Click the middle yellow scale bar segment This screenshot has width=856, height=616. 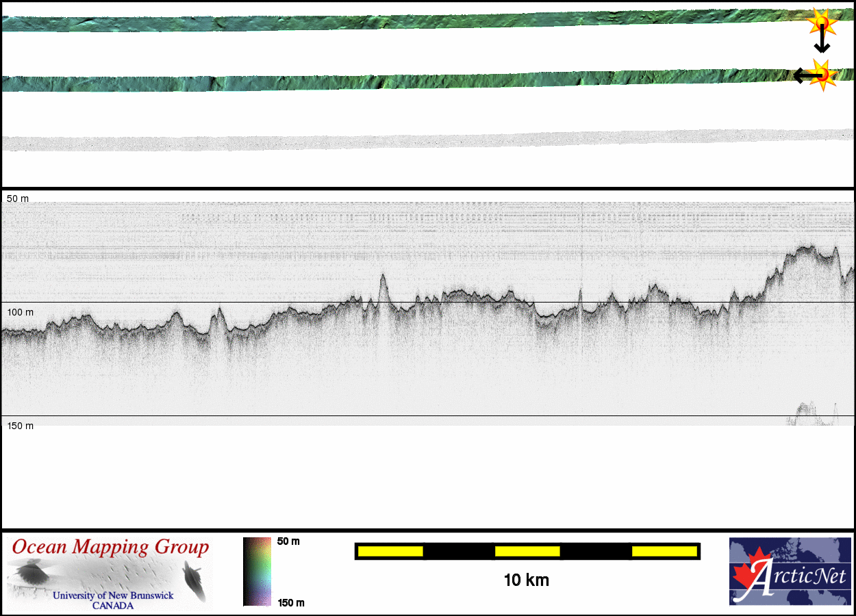tap(527, 551)
